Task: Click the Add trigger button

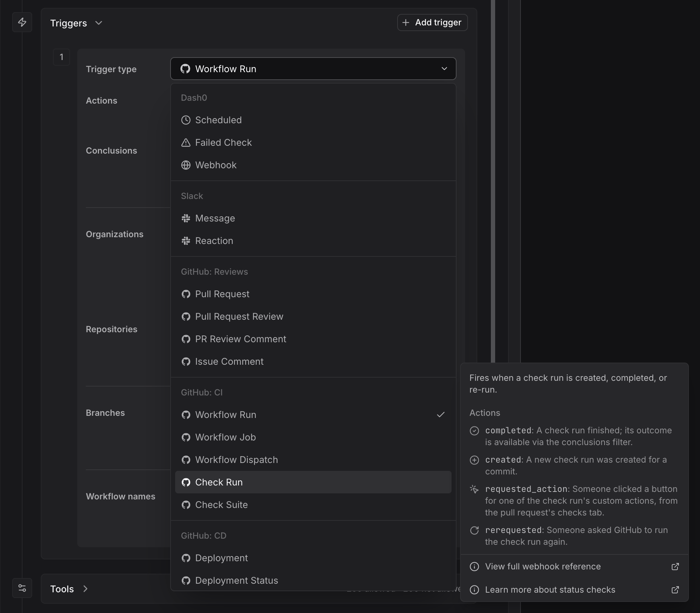Action: point(432,23)
